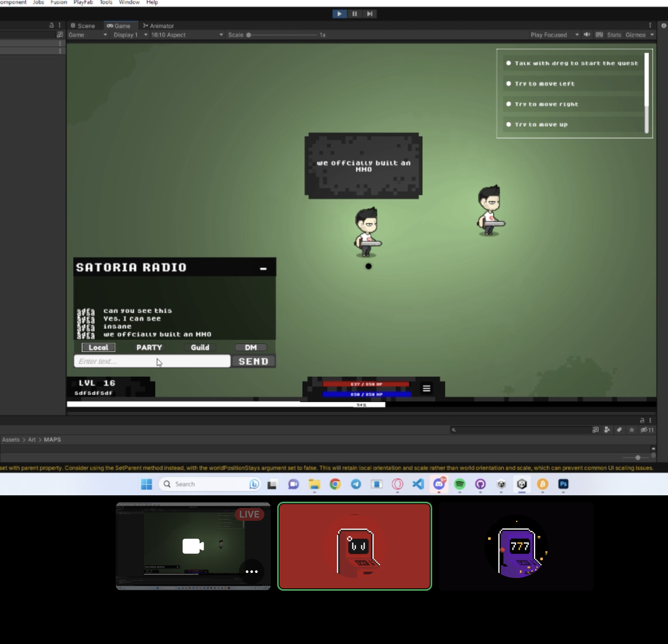Minimize the Satoria Radio chat window
668x644 pixels.
pos(263,268)
